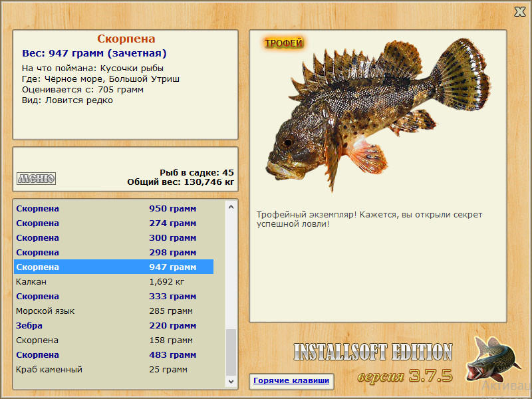Click the ТРОФЕЙ badge
Screen dimensions: 532x399
click(x=284, y=43)
